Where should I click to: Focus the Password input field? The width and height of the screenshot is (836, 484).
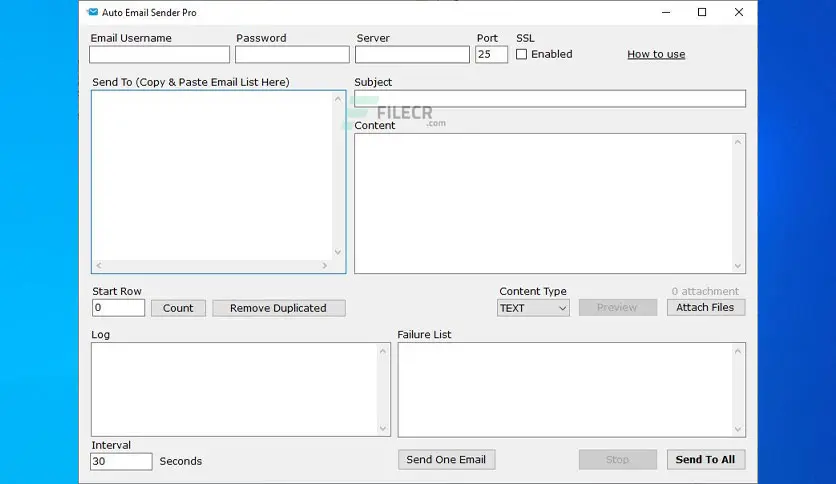(292, 54)
